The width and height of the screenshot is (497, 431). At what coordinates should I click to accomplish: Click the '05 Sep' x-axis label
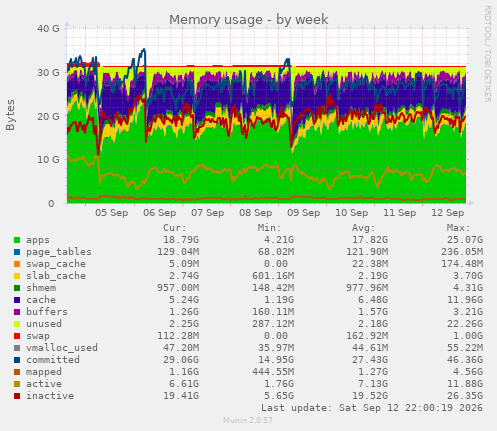point(112,213)
